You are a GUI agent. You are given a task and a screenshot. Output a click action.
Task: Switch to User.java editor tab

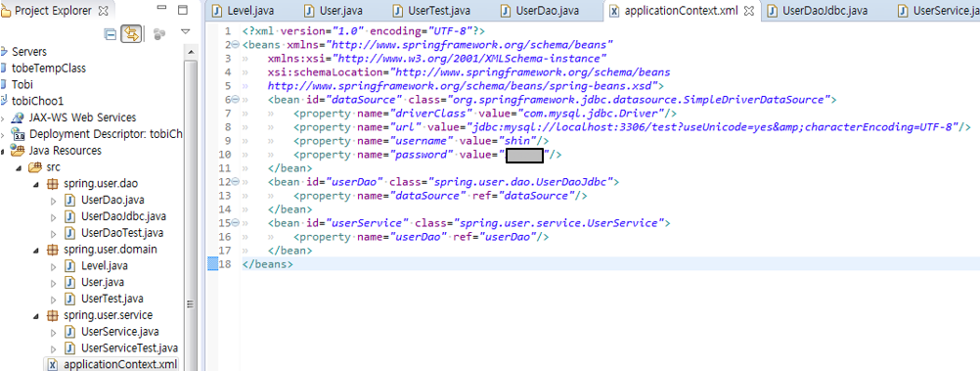click(x=334, y=11)
